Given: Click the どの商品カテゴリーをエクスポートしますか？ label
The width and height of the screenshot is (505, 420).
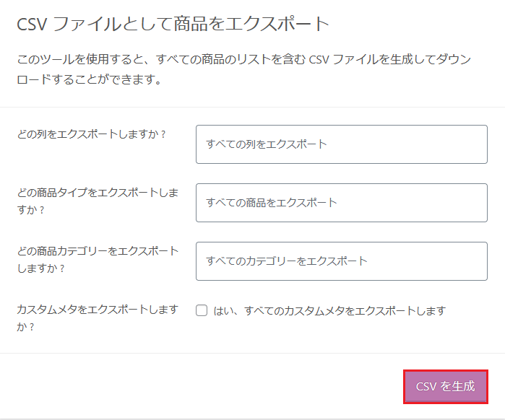Looking at the screenshot, I should click(x=98, y=259).
